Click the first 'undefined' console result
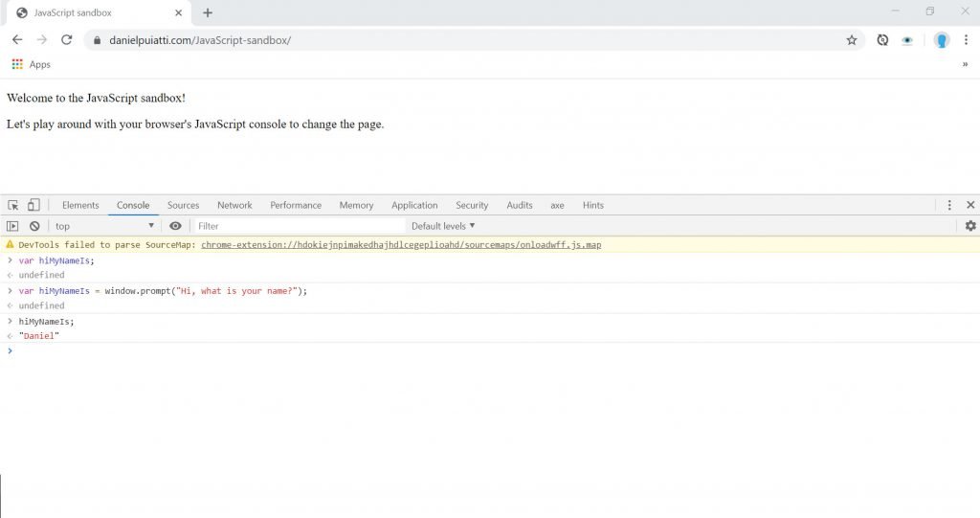This screenshot has width=980, height=518. tap(41, 275)
